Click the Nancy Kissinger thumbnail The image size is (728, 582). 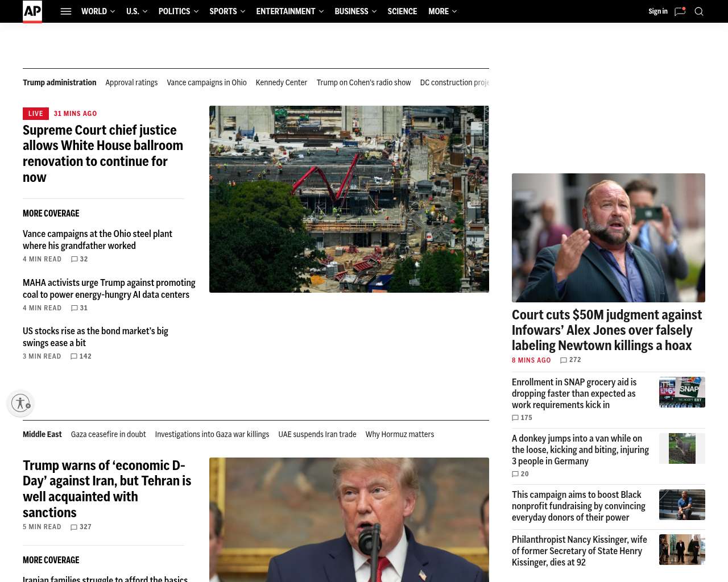click(682, 550)
